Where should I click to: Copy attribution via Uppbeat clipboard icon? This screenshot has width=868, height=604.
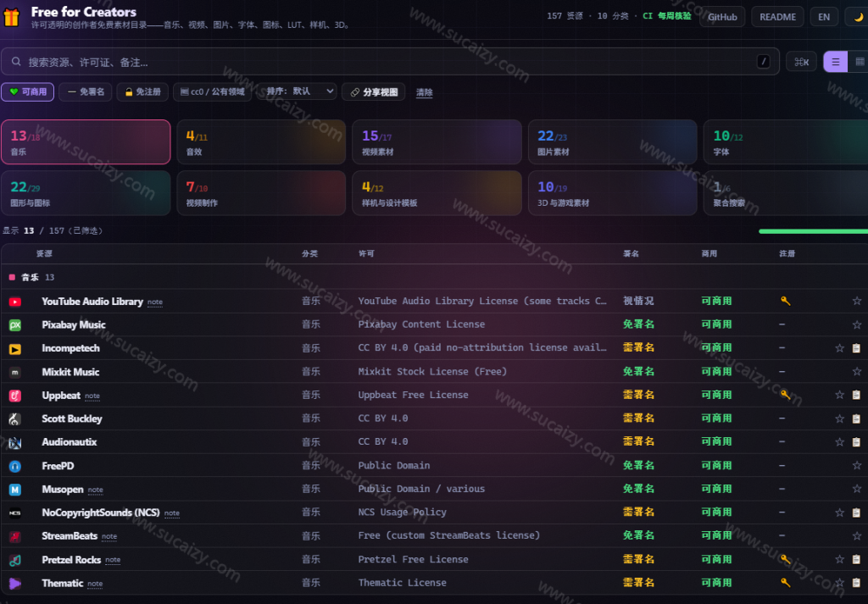856,395
